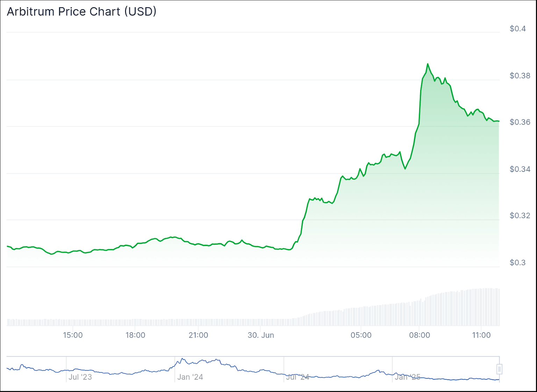Click the Arbitrum Price Chart (USD) title
Viewport: 537px width, 392px height.
click(81, 12)
